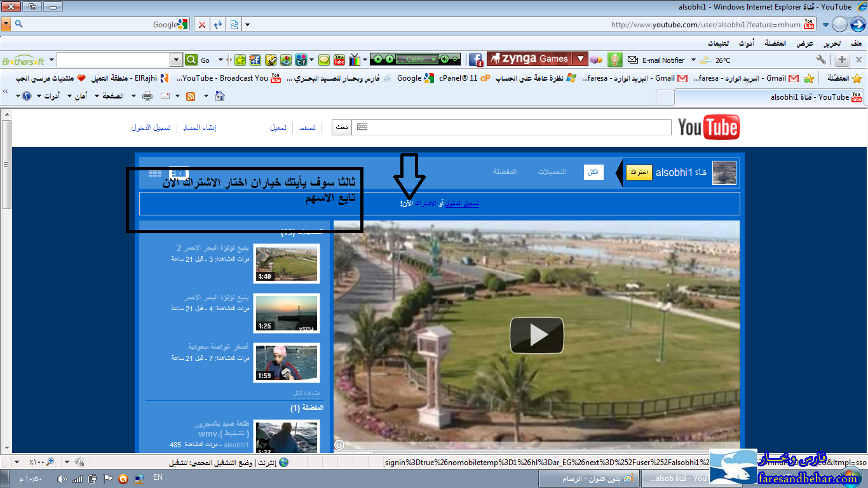
Task: Click the printer icon in the command bar
Action: (147, 96)
